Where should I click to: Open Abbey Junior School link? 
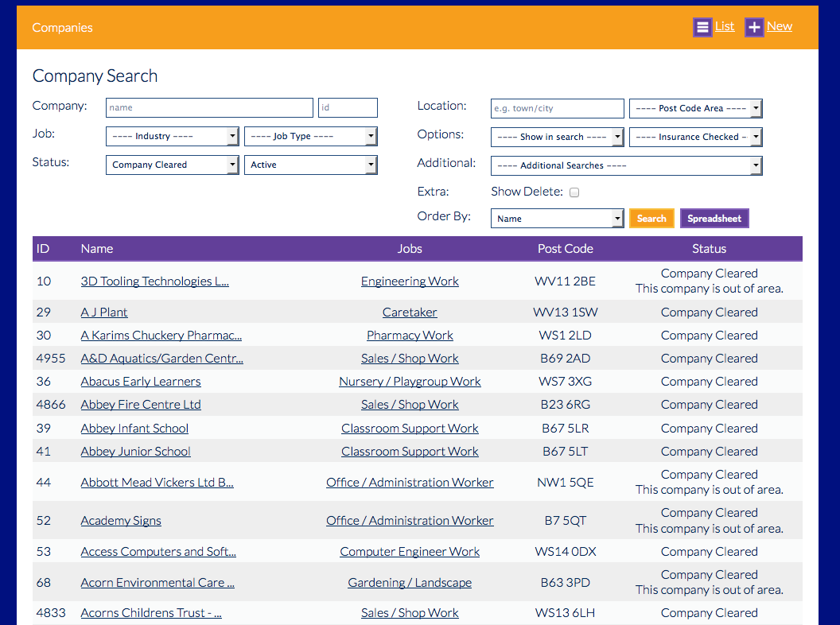point(135,452)
